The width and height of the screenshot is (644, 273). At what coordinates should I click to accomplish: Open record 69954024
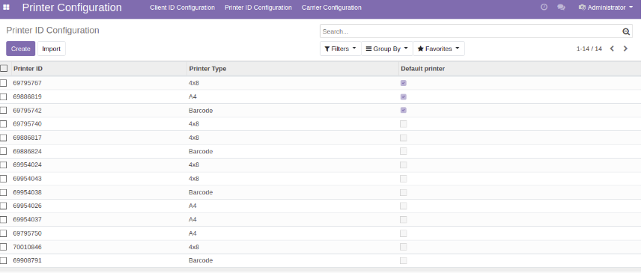click(27, 165)
